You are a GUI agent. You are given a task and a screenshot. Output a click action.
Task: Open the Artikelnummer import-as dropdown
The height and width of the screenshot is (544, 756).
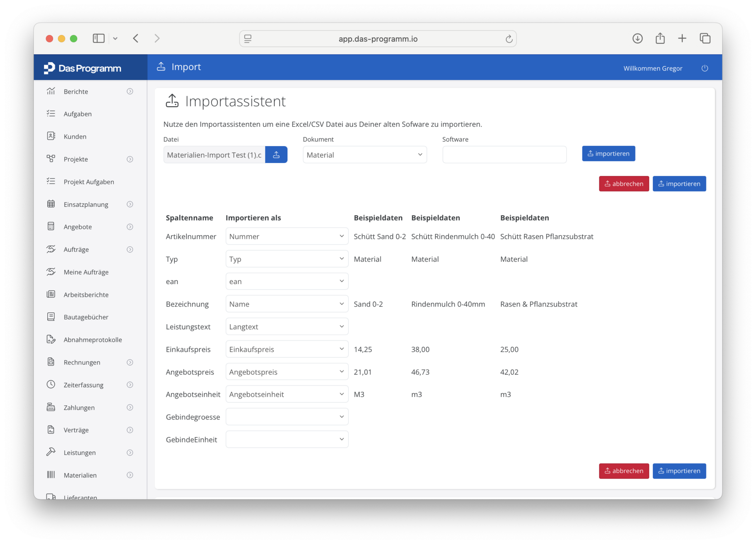tap(287, 236)
